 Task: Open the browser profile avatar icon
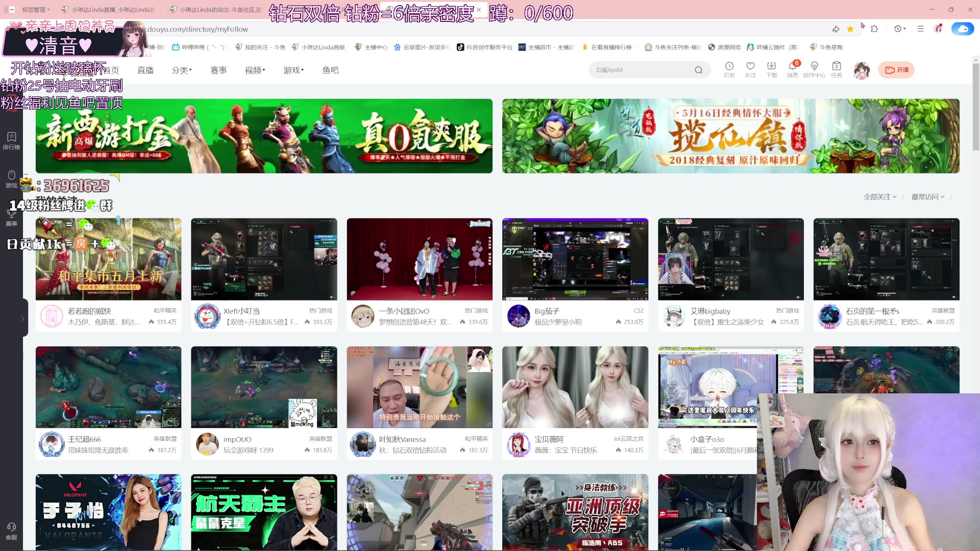coord(938,29)
